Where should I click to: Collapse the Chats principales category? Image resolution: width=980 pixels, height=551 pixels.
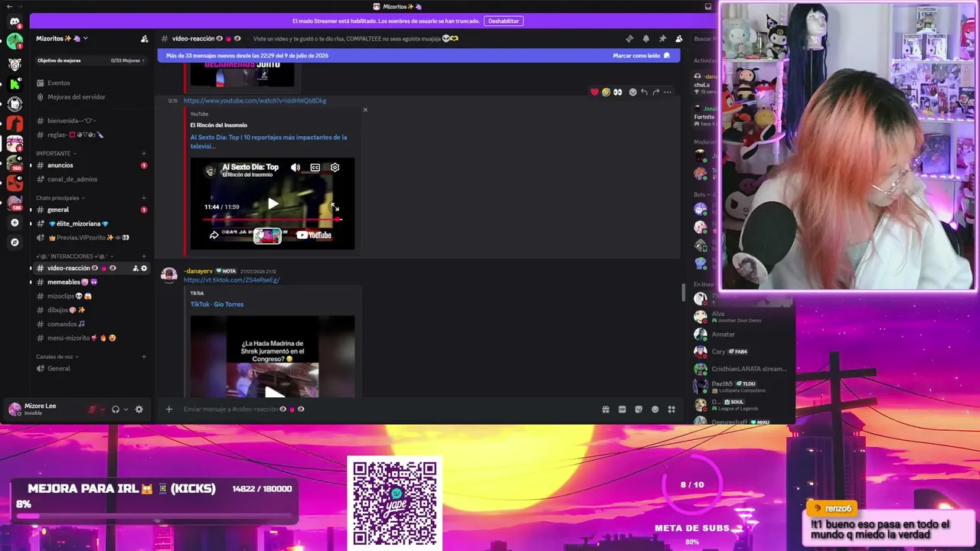click(60, 198)
